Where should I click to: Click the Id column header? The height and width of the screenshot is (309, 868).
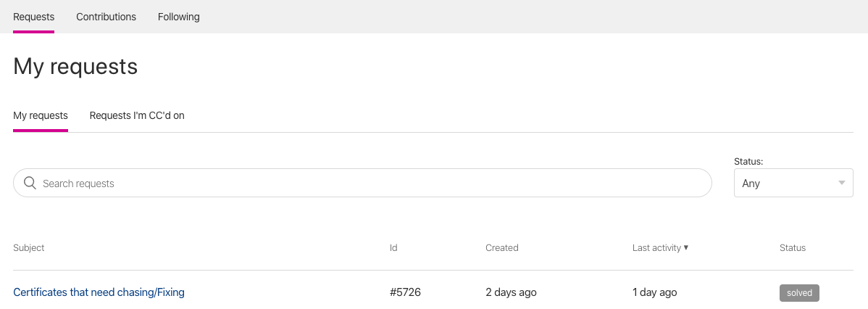pos(393,248)
